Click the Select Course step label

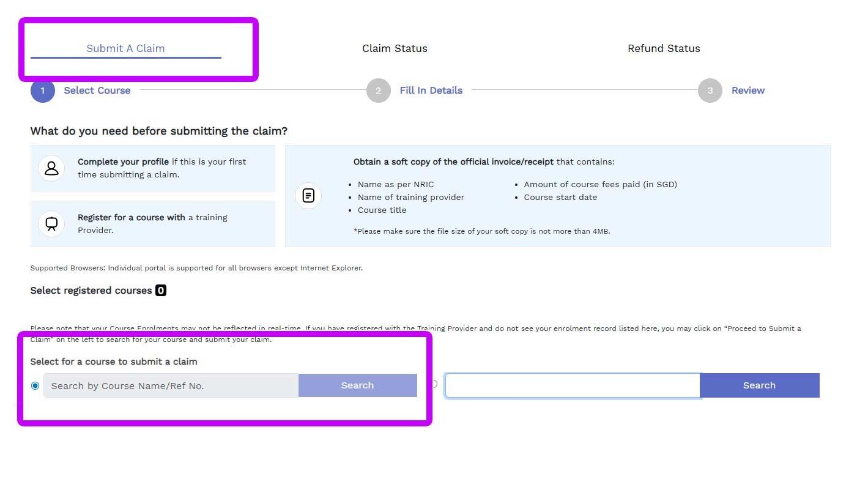click(97, 91)
